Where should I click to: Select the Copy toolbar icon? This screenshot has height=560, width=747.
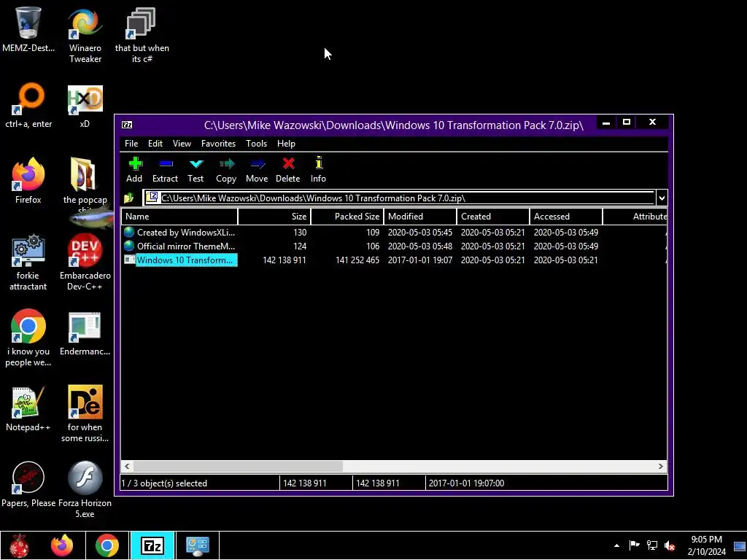pos(226,170)
